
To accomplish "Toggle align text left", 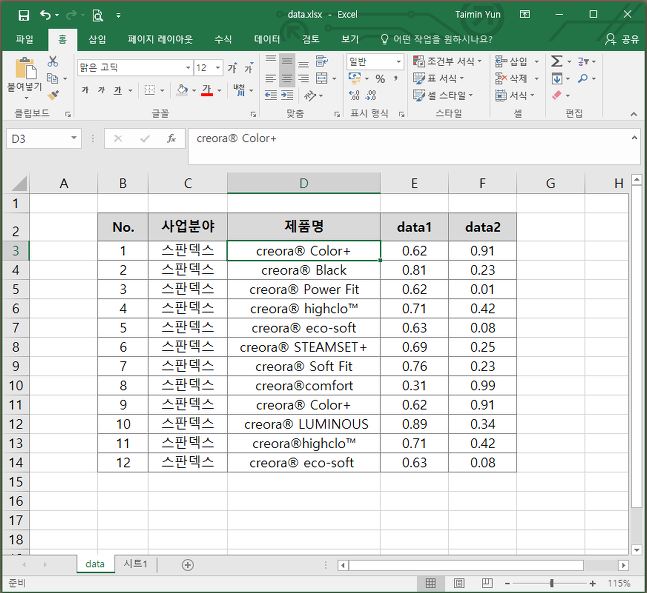I will 271,78.
